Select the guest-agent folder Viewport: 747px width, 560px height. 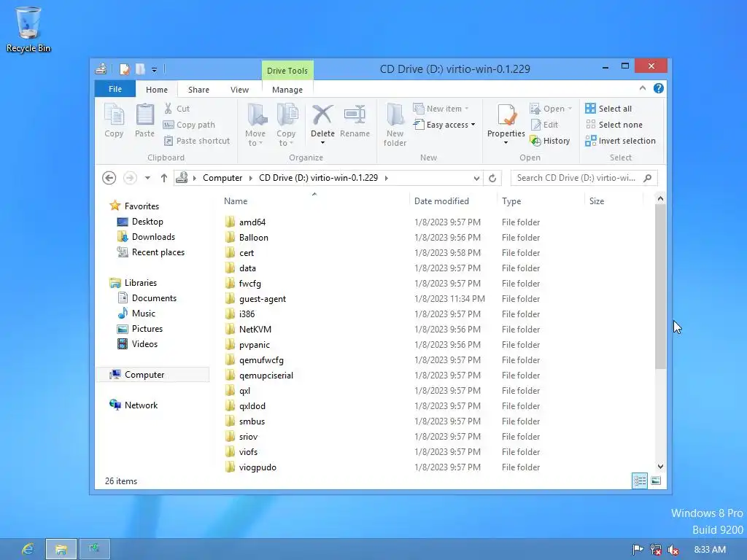pos(263,298)
